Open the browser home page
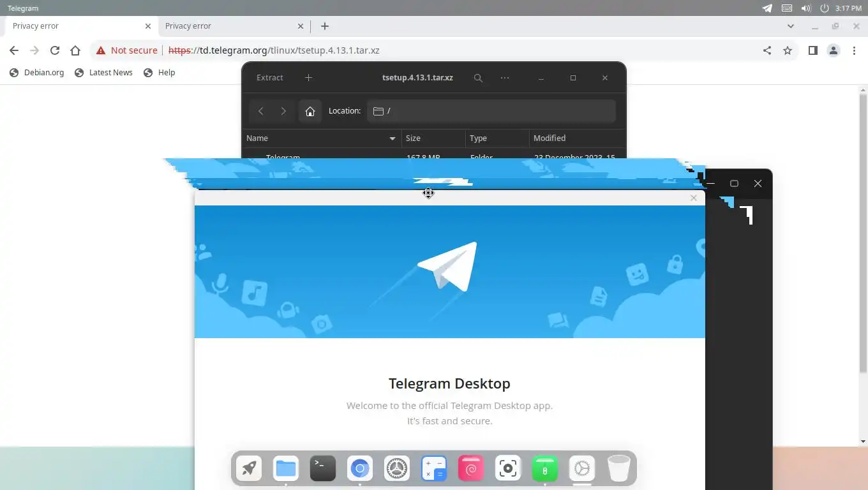 coord(75,50)
